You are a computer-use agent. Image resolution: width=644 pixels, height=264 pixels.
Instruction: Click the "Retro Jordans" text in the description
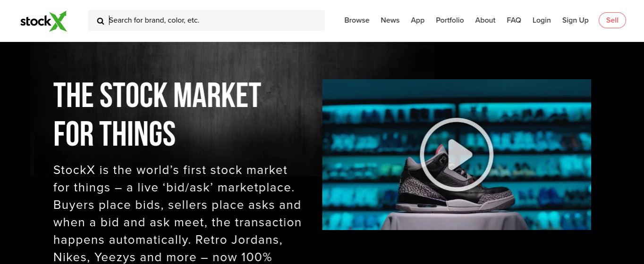click(239, 239)
